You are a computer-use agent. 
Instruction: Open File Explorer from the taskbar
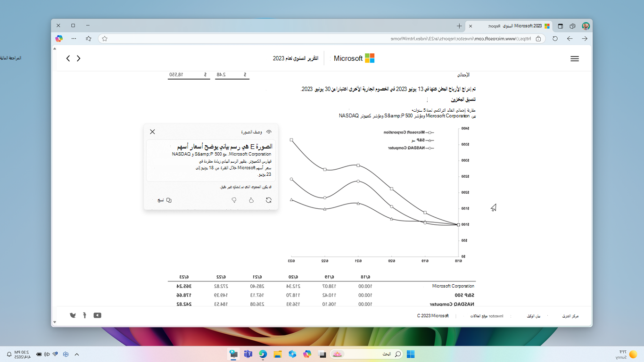pyautogui.click(x=278, y=354)
